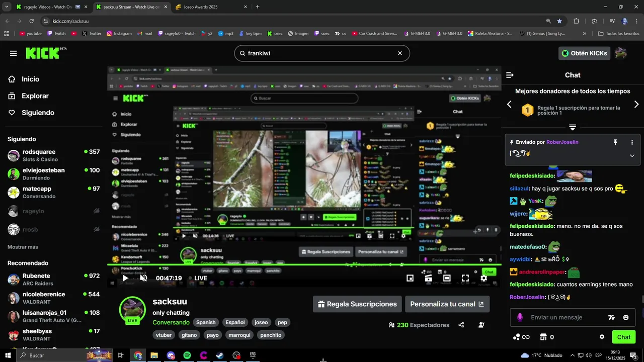Enter fullscreen video mode

click(x=465, y=278)
